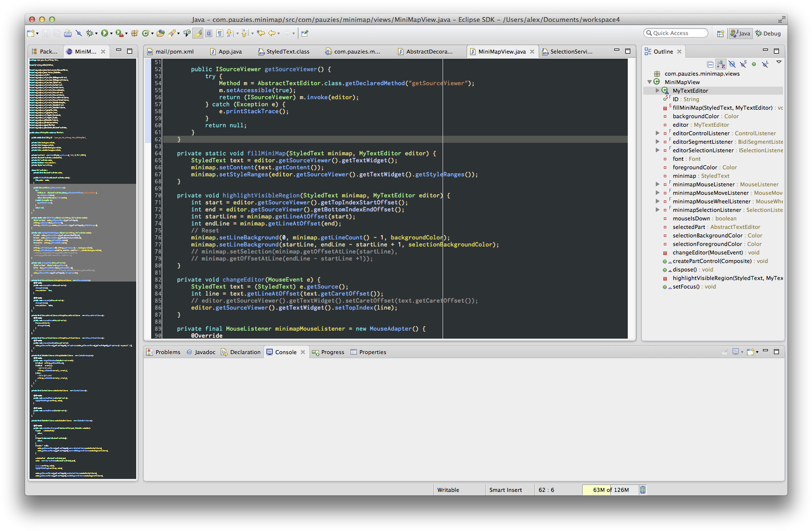Toggle Hide Static Fields and Methods
Image resolution: width=812 pixels, height=531 pixels.
[x=743, y=64]
